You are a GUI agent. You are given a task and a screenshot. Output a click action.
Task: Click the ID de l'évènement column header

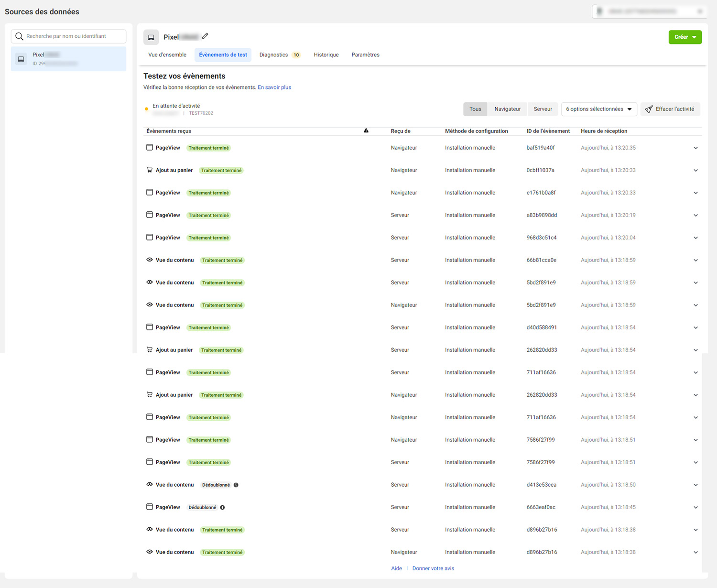548,131
